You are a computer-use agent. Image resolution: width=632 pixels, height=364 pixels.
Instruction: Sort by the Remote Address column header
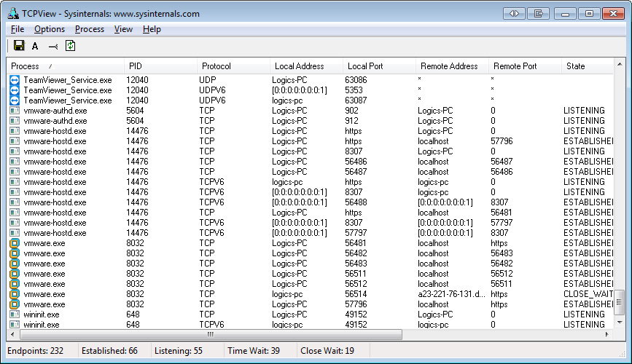(452, 66)
